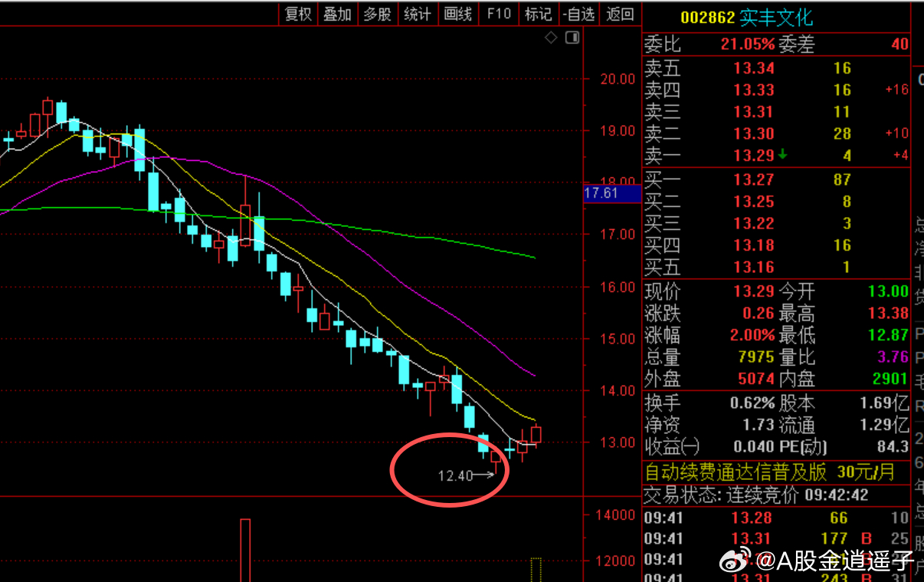Screen dimensions: 924x582
Task: Click the 最高 value 13.38
Action: (x=888, y=314)
